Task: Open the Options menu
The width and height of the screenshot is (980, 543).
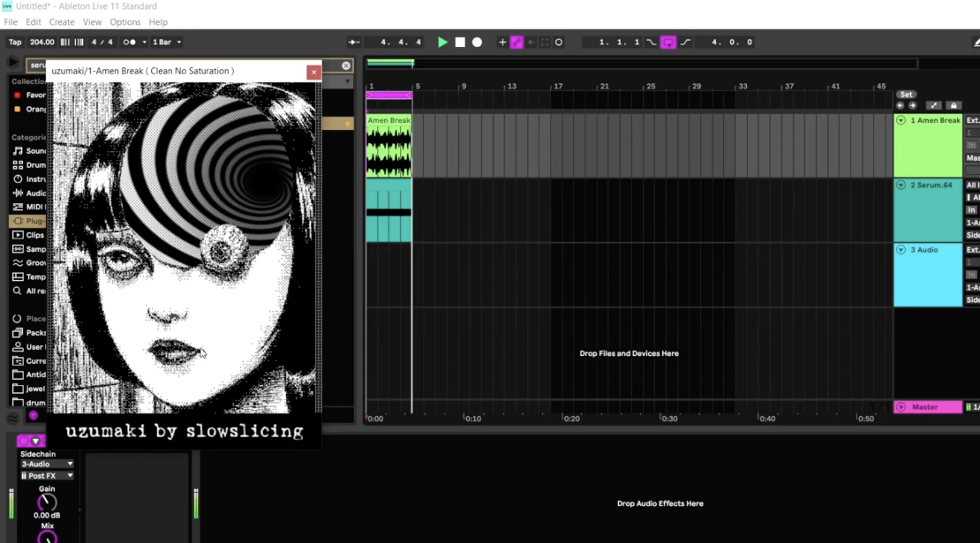Action: point(125,22)
